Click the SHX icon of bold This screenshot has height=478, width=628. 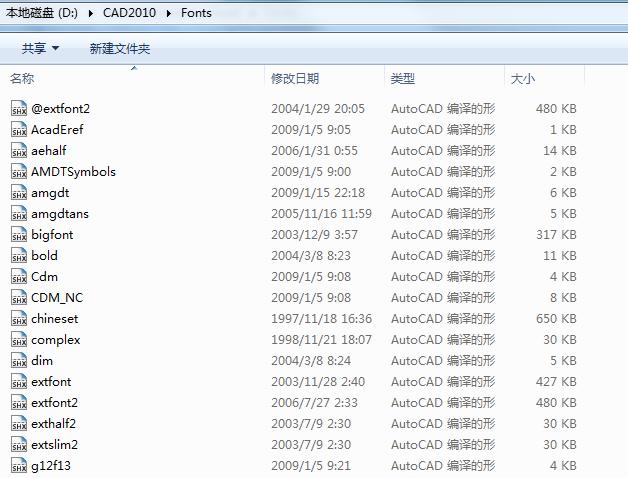pyautogui.click(x=19, y=256)
